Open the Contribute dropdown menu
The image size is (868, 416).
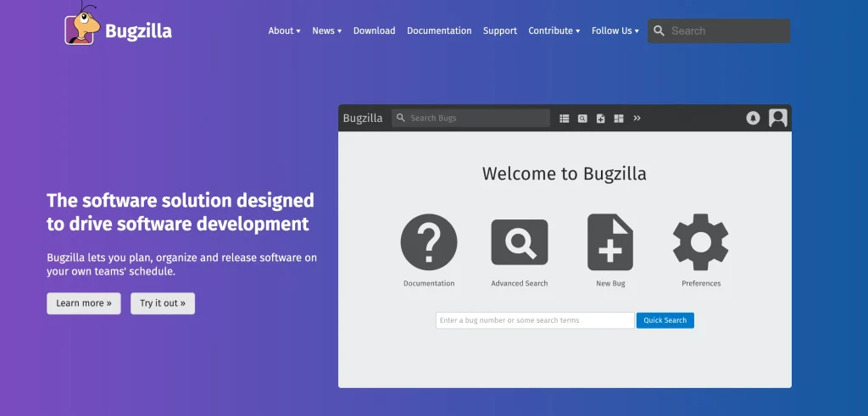coord(554,31)
